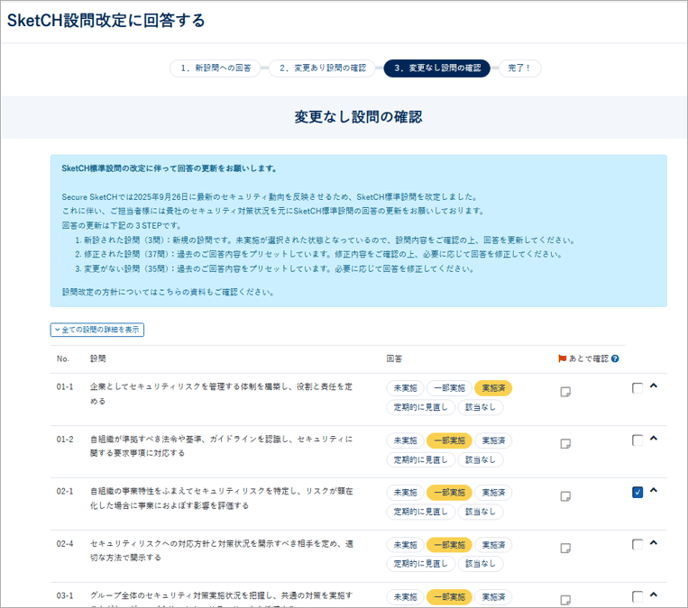Select 実施済 for question 03-1
The width and height of the screenshot is (688, 608).
493,597
